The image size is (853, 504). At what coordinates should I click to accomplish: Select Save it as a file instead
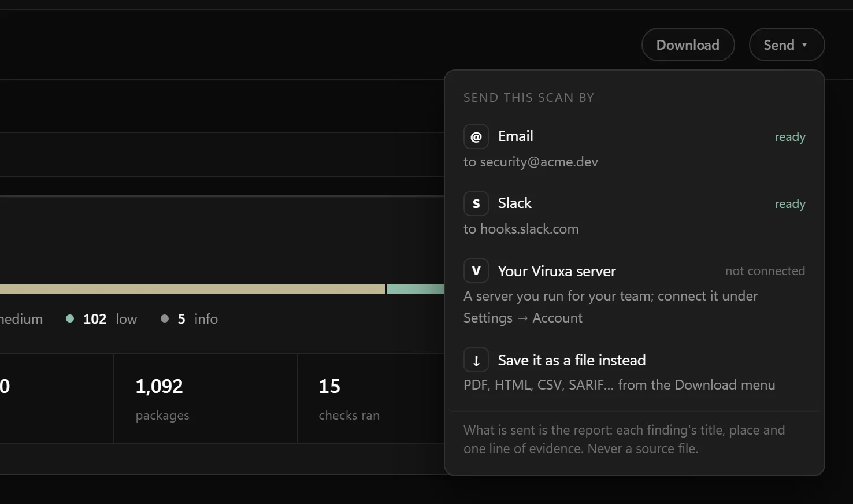[634, 370]
